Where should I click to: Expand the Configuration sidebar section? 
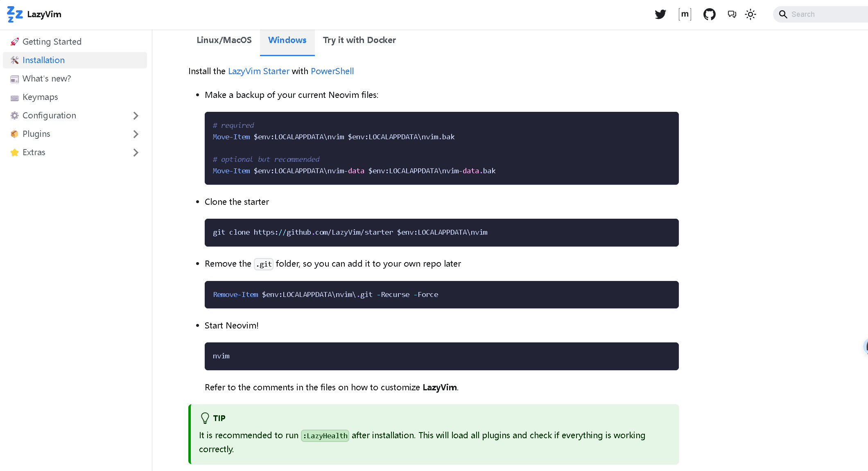[136, 116]
